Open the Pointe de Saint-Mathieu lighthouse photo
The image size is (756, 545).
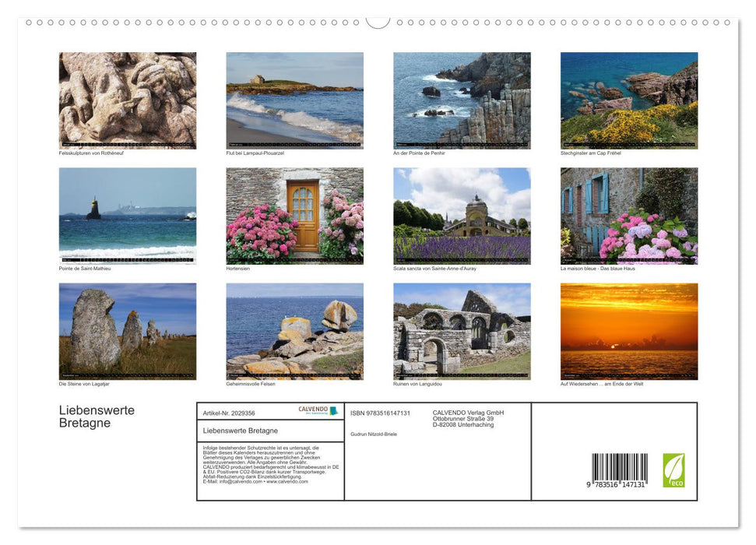[x=128, y=215]
